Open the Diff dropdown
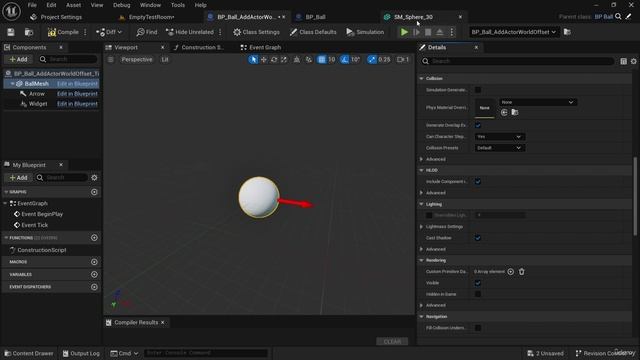Image resolution: width=640 pixels, height=360 pixels. (109, 32)
